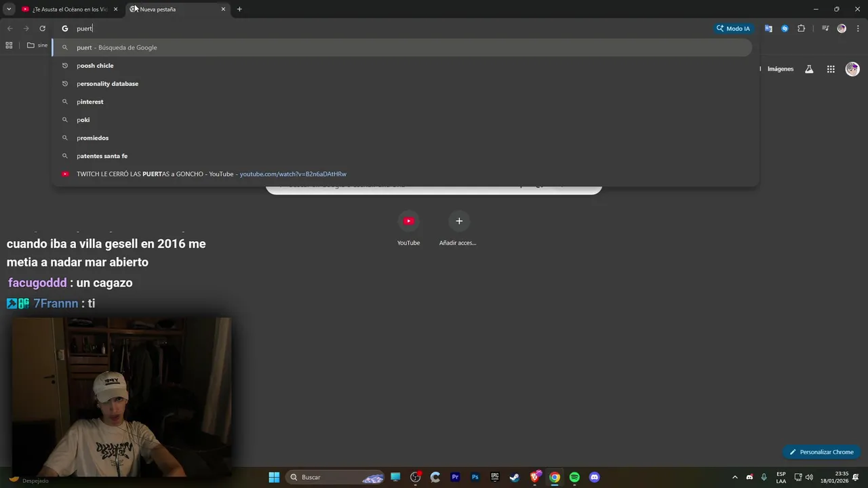Open the tab search dropdown arrow
868x488 pixels.
tap(9, 9)
